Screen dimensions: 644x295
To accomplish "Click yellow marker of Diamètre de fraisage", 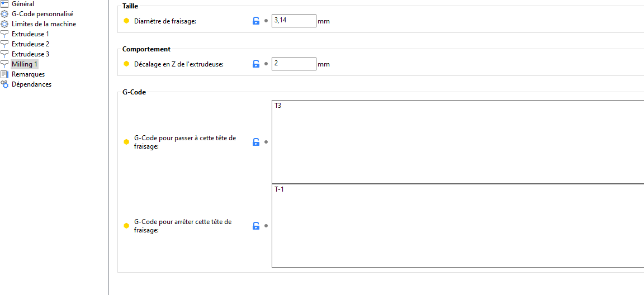I will pos(126,21).
